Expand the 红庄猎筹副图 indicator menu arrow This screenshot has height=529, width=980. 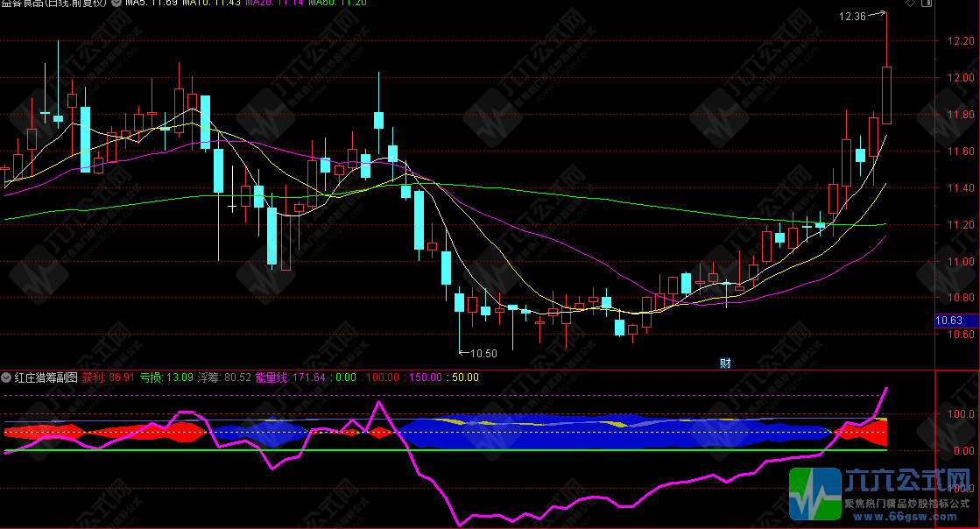[6, 377]
